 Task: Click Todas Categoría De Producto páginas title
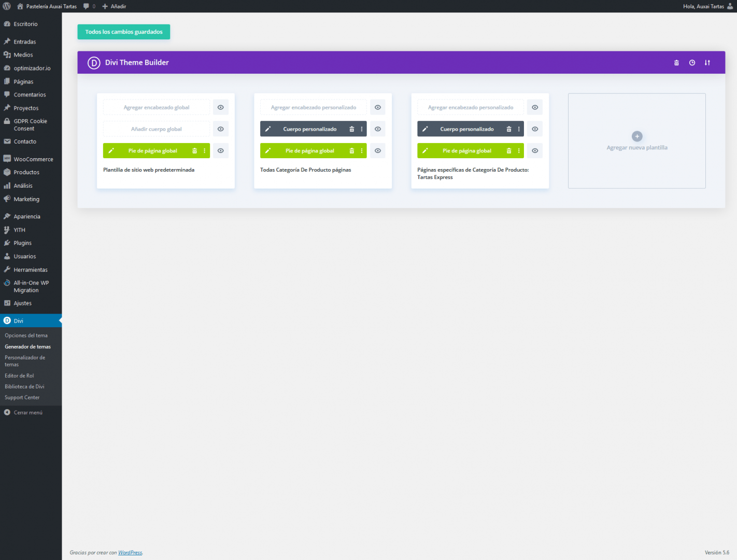pyautogui.click(x=306, y=170)
